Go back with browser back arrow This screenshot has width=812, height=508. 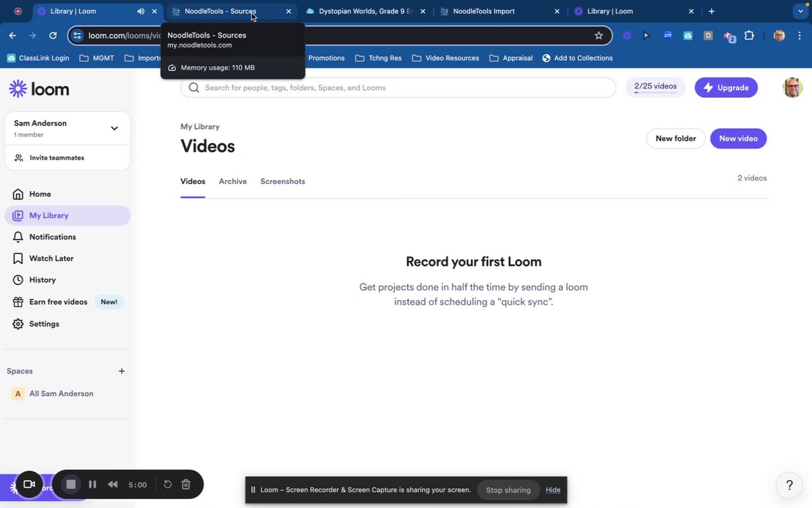(13, 36)
